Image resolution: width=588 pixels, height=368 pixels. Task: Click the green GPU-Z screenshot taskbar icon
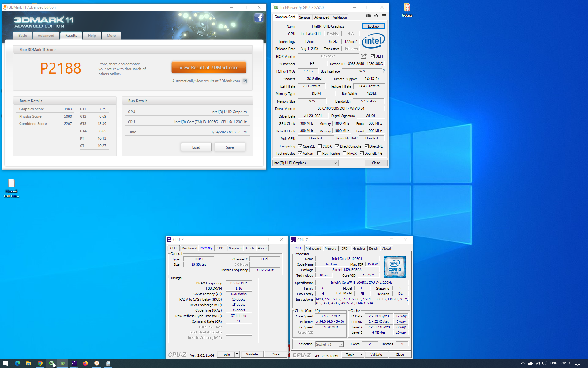coord(51,363)
